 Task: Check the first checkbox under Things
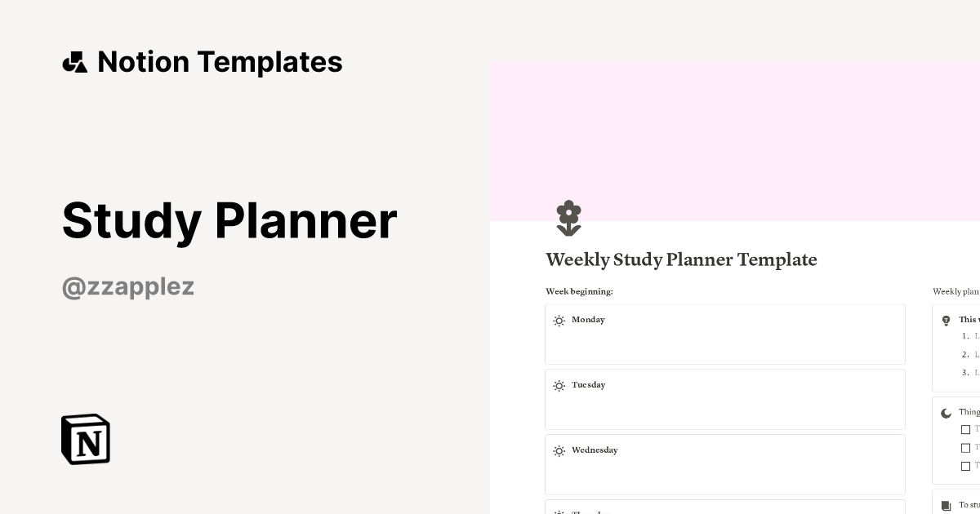coord(966,429)
